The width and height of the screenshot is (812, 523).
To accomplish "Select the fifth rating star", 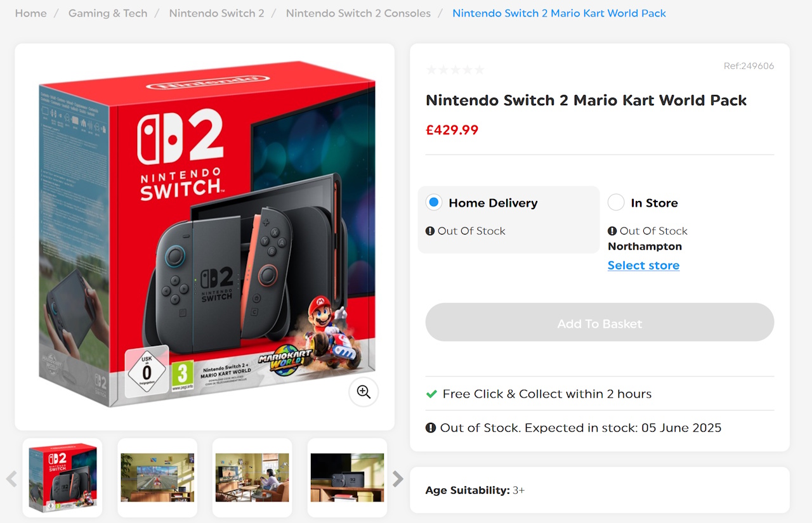I will click(x=480, y=69).
